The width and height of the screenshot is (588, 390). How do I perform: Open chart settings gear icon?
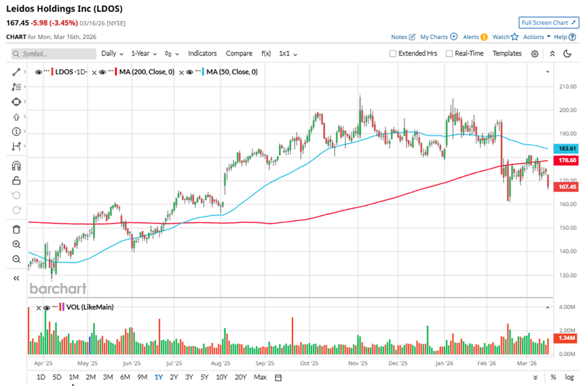point(535,53)
